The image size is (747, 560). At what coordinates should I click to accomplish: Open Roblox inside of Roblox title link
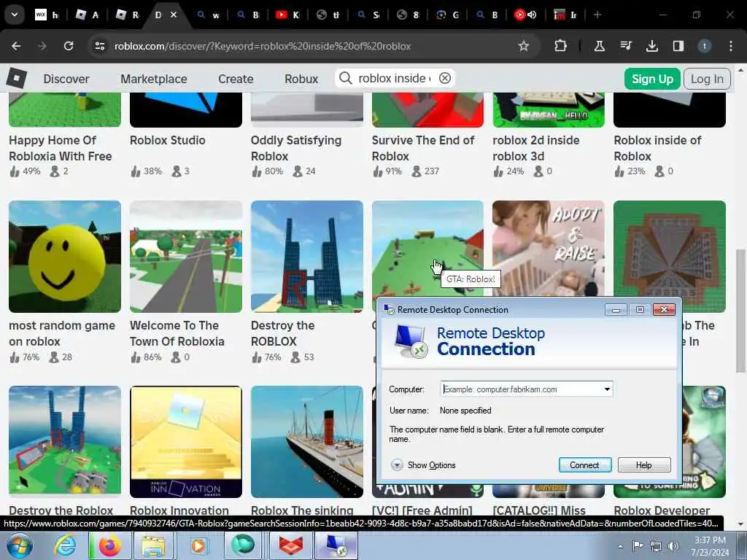(x=657, y=148)
